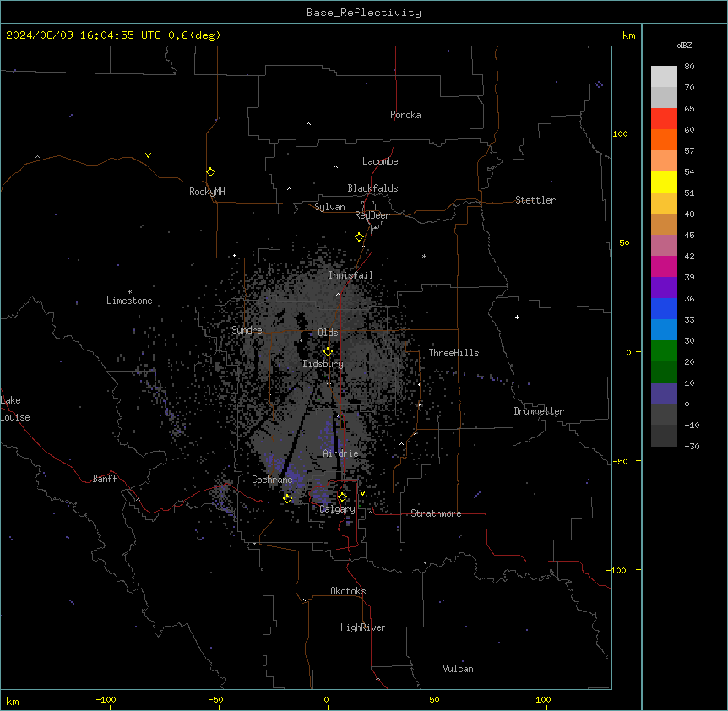This screenshot has height=711, width=728.
Task: Select the Okotoks label
Action: pos(348,591)
